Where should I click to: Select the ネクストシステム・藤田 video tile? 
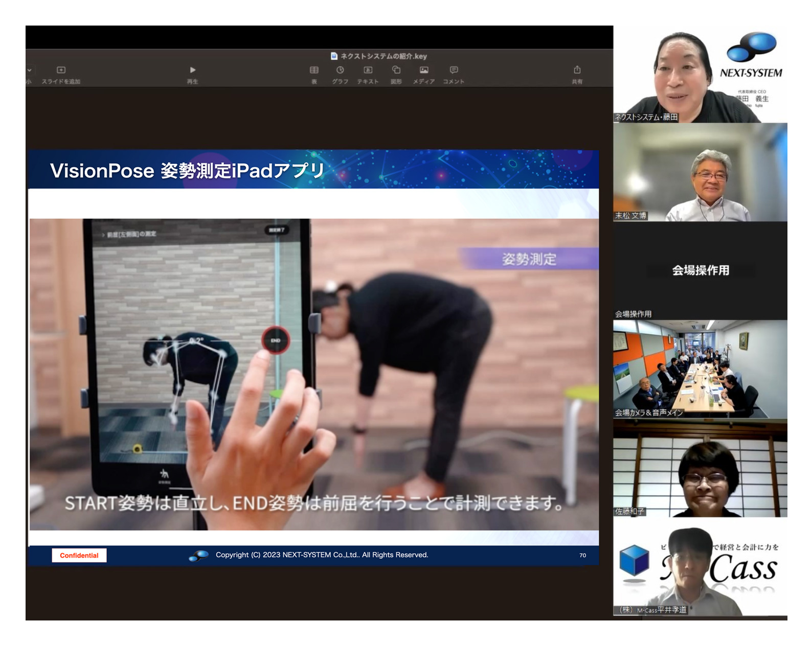(700, 74)
